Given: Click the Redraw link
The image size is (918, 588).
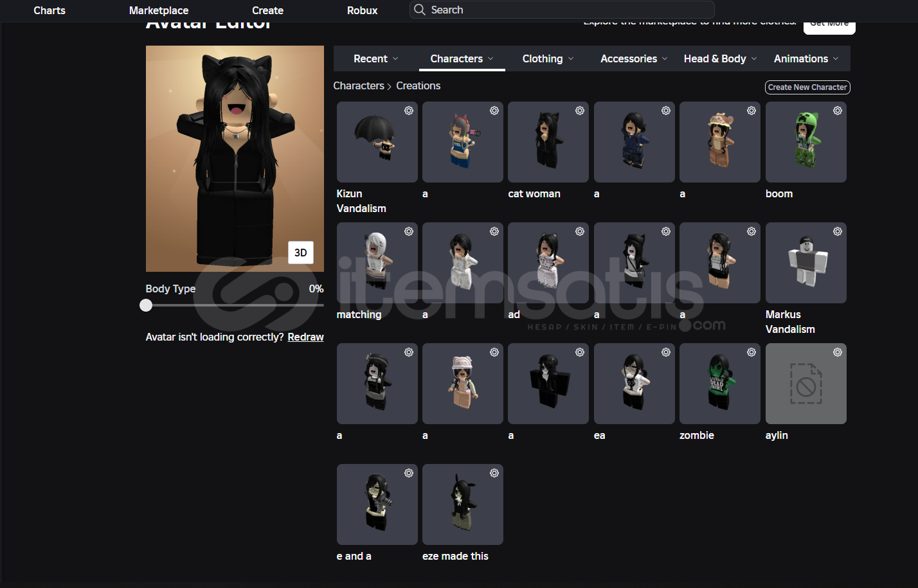Looking at the screenshot, I should [x=305, y=337].
